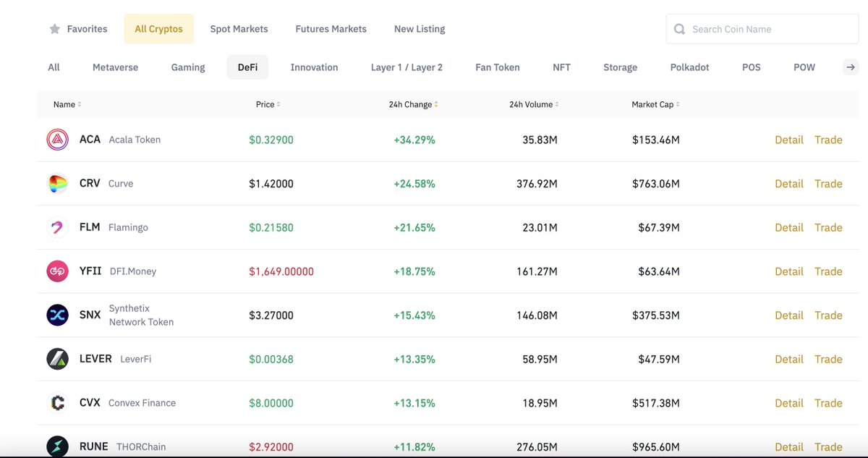Filter by Layer 1 / Layer 2
This screenshot has height=458, width=868.
[407, 67]
